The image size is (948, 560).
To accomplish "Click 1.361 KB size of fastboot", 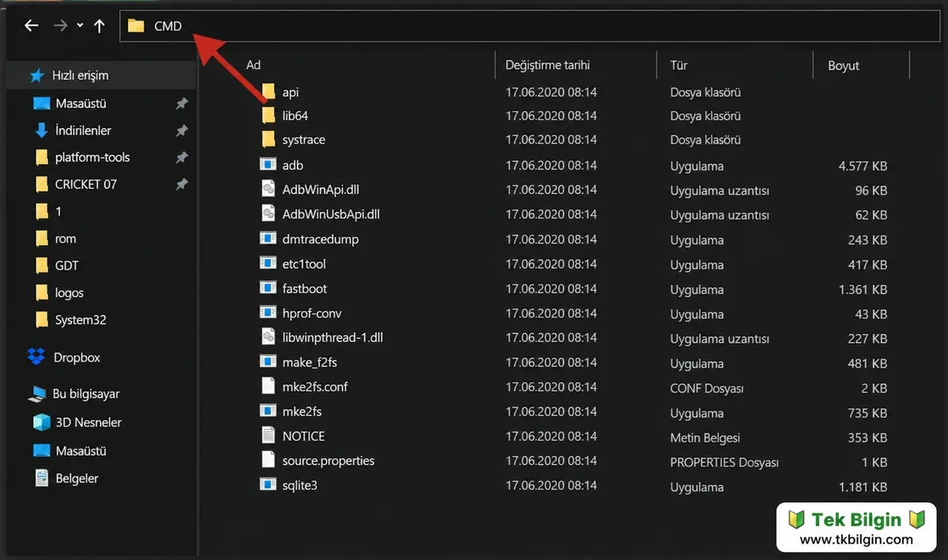I will point(863,290).
